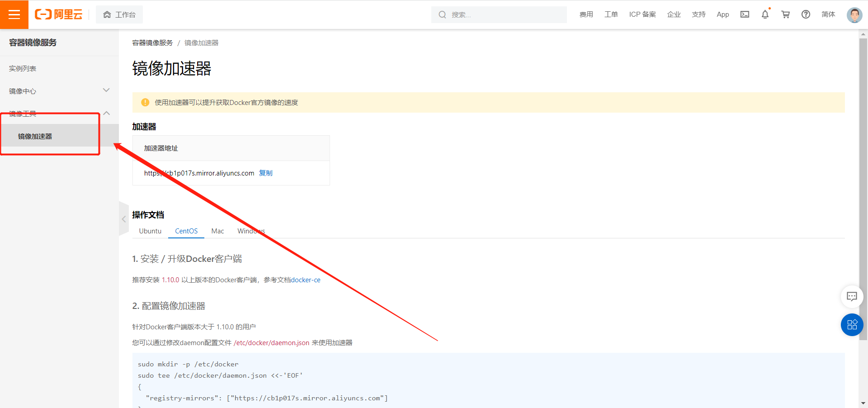
Task: Switch to the Ubuntu tab
Action: [x=150, y=231]
